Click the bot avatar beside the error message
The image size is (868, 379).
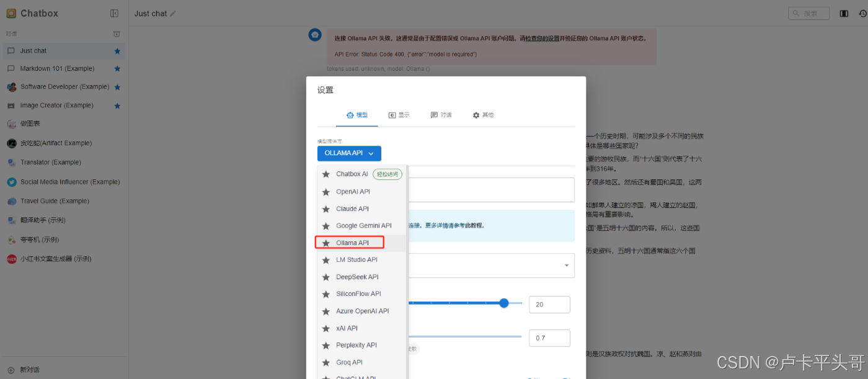(315, 35)
